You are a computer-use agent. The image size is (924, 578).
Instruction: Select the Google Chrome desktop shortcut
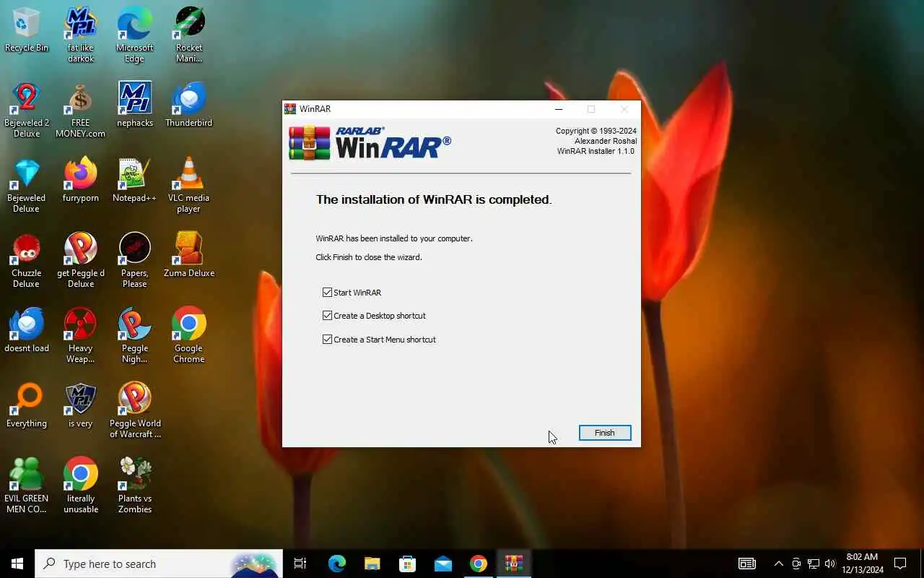[x=189, y=335]
